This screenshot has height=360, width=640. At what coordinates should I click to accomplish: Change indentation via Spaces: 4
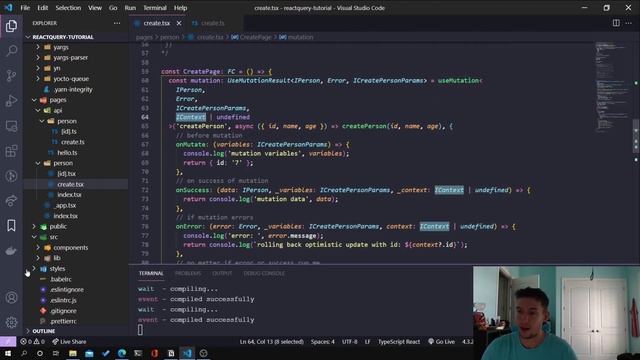pos(322,342)
